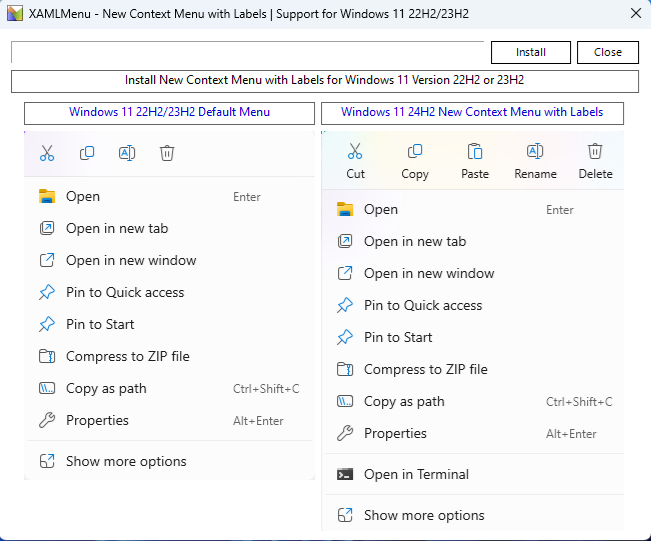The height and width of the screenshot is (541, 651).
Task: Click the Install New Context Menu with Labels bar
Action: point(325,81)
